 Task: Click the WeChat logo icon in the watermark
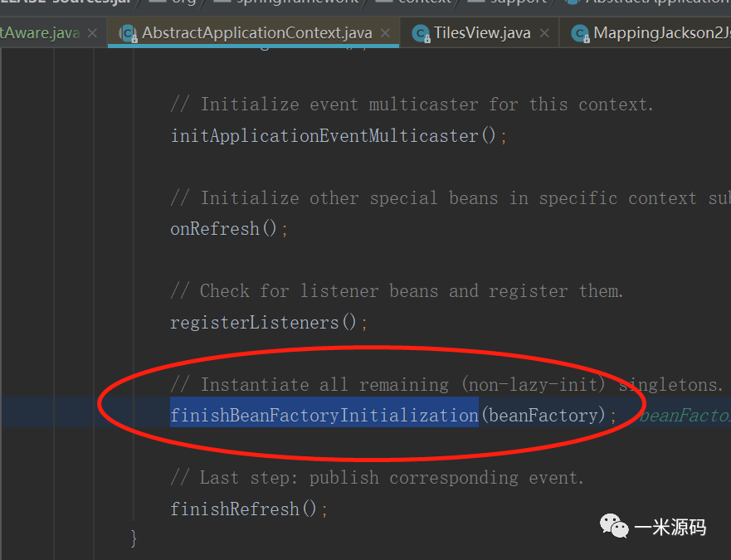(x=615, y=528)
